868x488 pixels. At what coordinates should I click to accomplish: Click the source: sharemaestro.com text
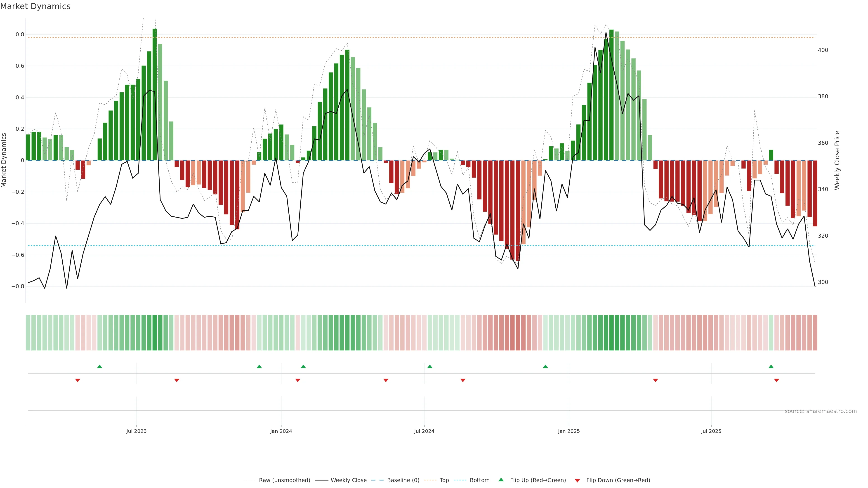821,411
